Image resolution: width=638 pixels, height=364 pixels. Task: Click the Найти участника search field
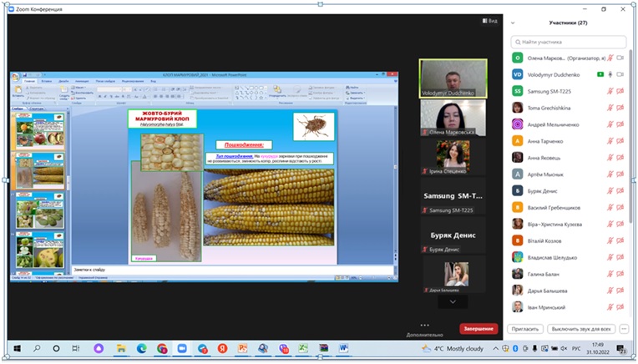pos(569,41)
